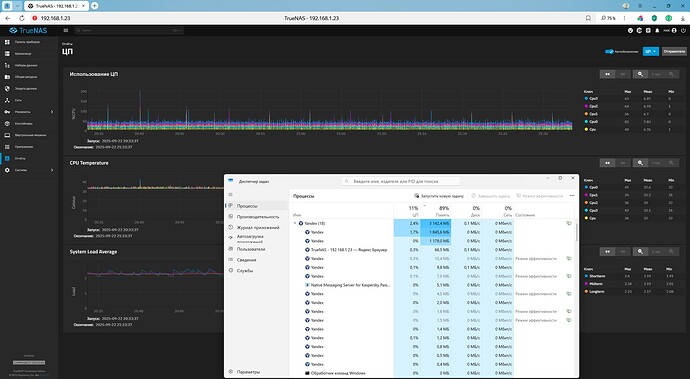The width and height of the screenshot is (690, 379).
Task: Click the zoom-in magnifier on CPU usage chart
Action: click(x=640, y=74)
